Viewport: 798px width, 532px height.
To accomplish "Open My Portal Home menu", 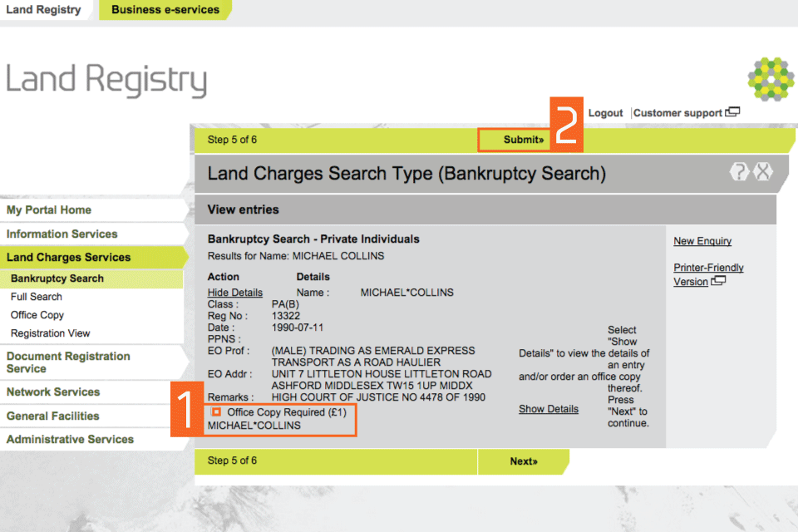I will click(49, 209).
